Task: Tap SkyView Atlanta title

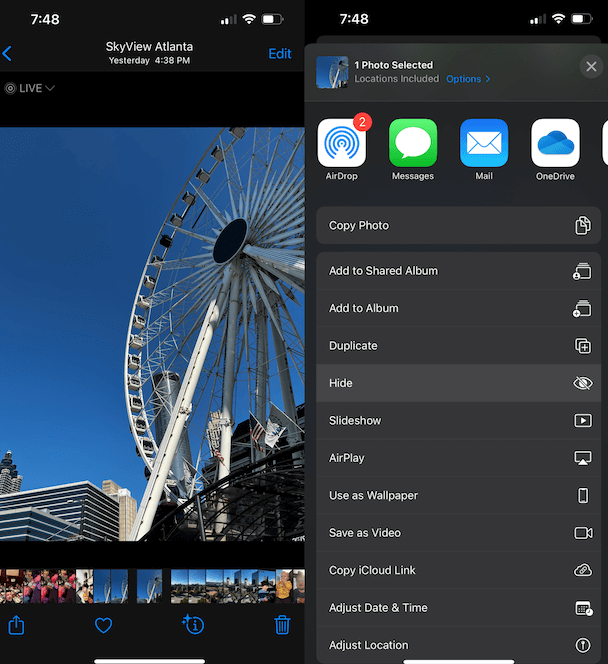Action: pos(149,46)
